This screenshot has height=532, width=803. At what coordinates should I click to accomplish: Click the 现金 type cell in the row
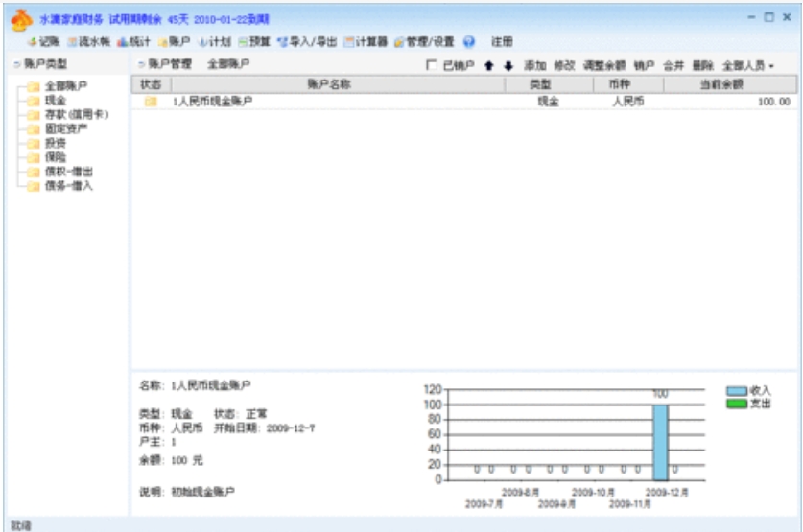[x=548, y=102]
